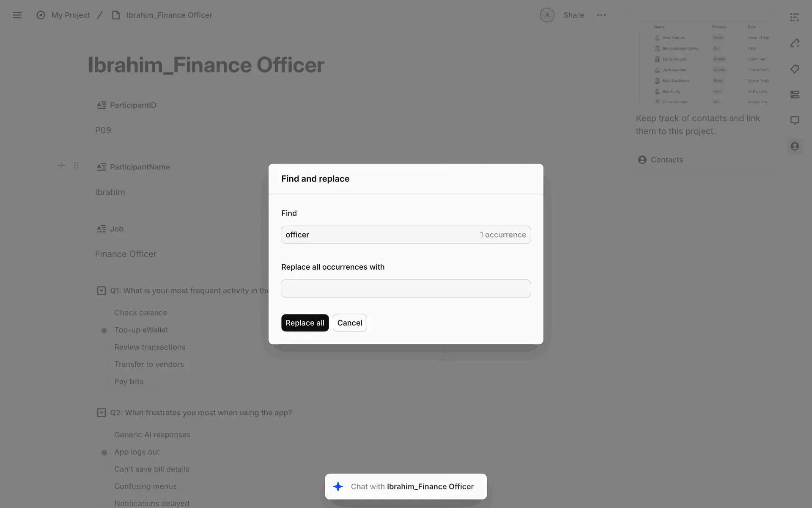Collapse the Q1 question block chevron
This screenshot has height=508, width=812.
[x=101, y=290]
